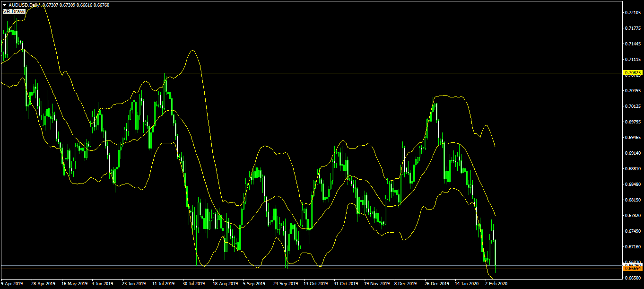Click the 8 Dec 2019 date label
Viewport: 644px width, 289px height.
click(x=407, y=284)
